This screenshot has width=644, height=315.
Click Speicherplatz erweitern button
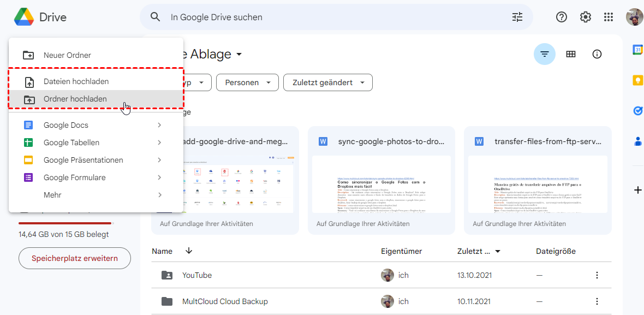(75, 258)
